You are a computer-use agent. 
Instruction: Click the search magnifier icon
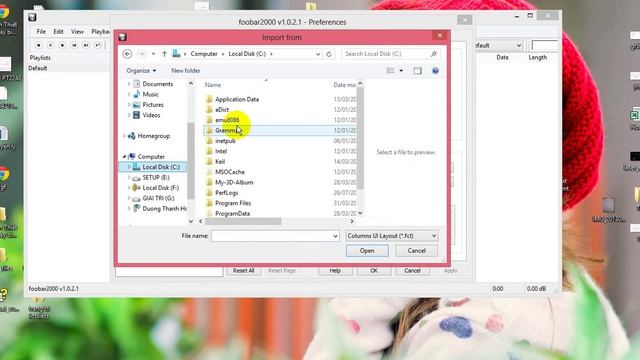coord(433,54)
